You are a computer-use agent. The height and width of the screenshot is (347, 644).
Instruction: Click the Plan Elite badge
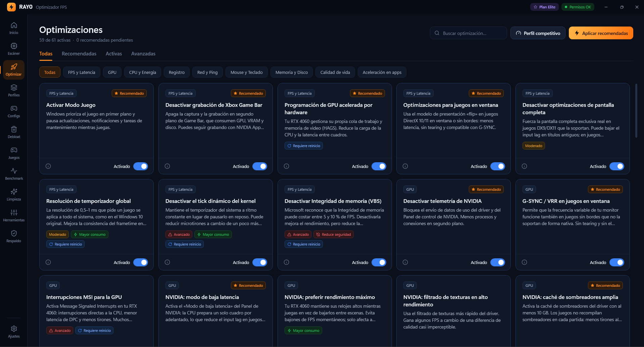coord(544,7)
